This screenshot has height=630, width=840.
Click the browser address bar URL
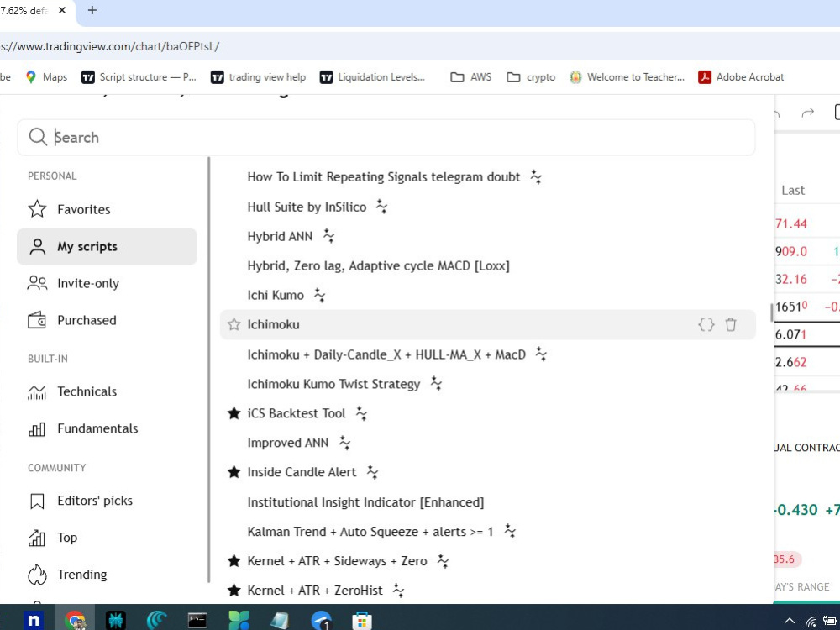(x=109, y=46)
